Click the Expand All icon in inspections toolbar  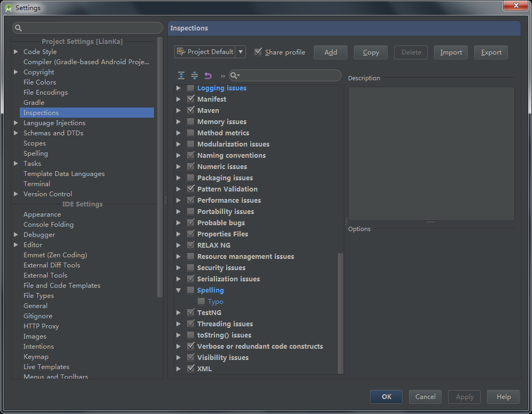181,76
